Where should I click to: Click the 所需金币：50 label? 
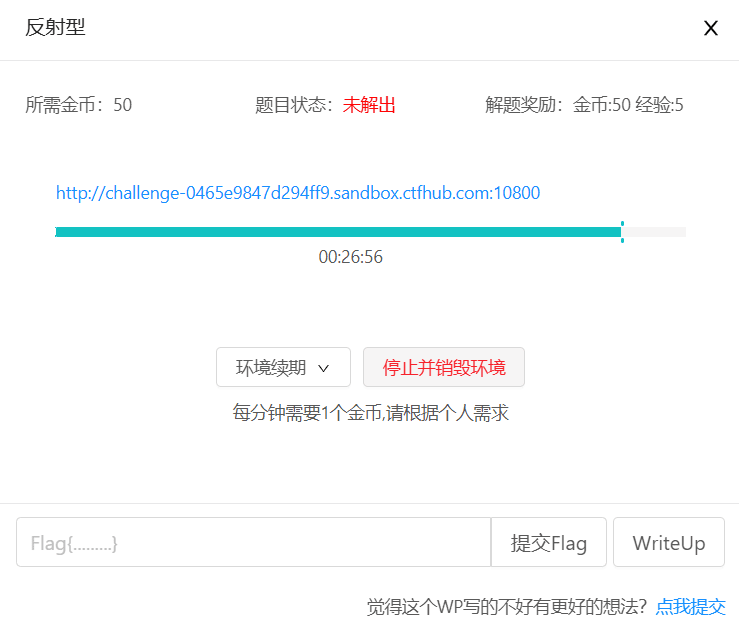(78, 105)
